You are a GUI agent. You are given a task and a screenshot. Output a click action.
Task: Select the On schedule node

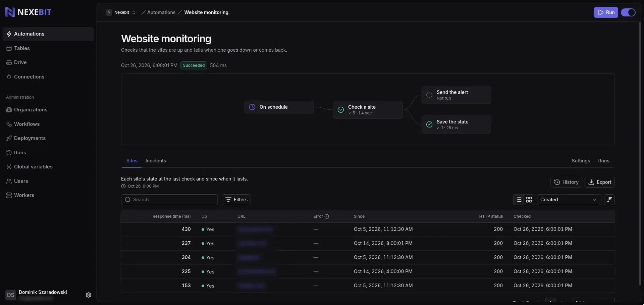279,107
